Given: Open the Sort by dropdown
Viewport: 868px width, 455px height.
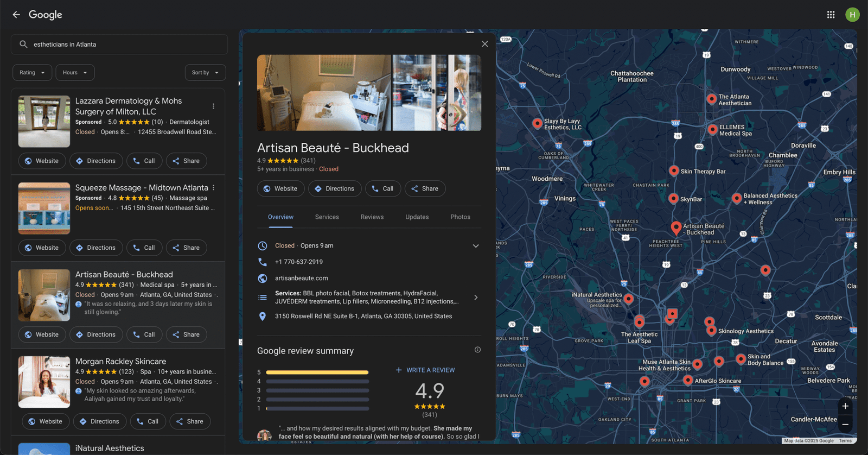Looking at the screenshot, I should coord(205,72).
